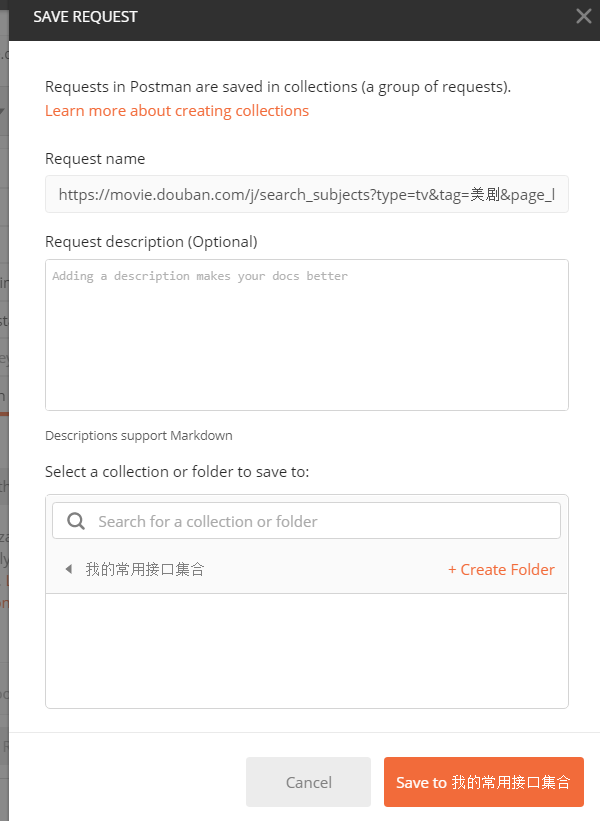600x821 pixels.
Task: Click the + Create Folder link
Action: click(x=501, y=570)
